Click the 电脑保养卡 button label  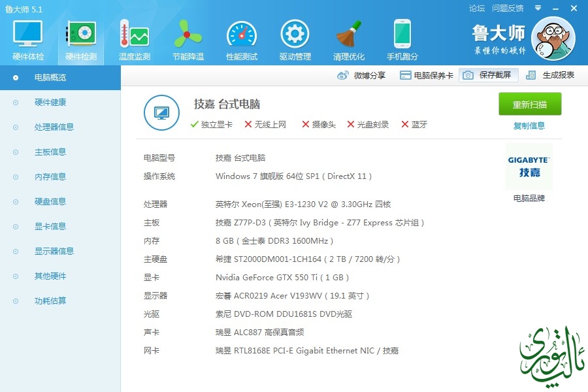(434, 75)
